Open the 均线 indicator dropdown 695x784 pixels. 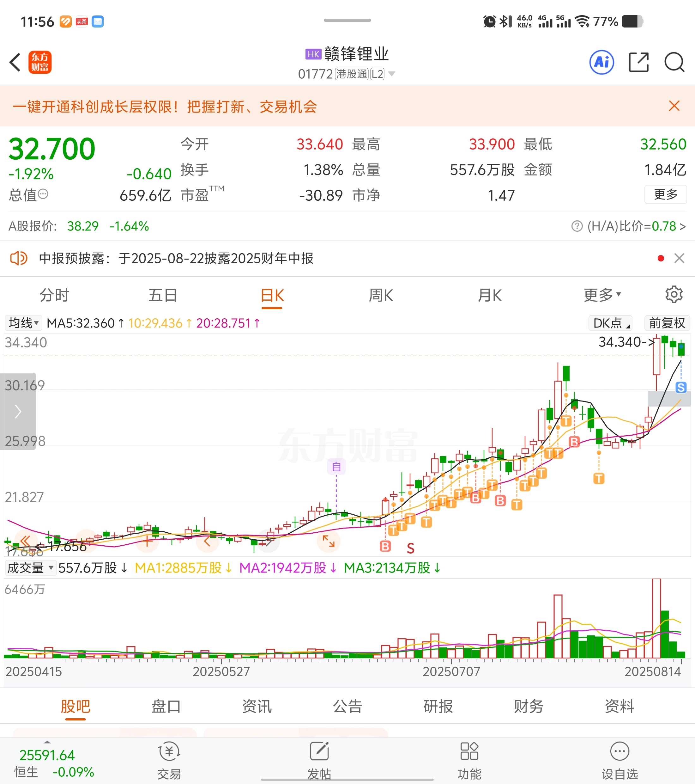(23, 323)
